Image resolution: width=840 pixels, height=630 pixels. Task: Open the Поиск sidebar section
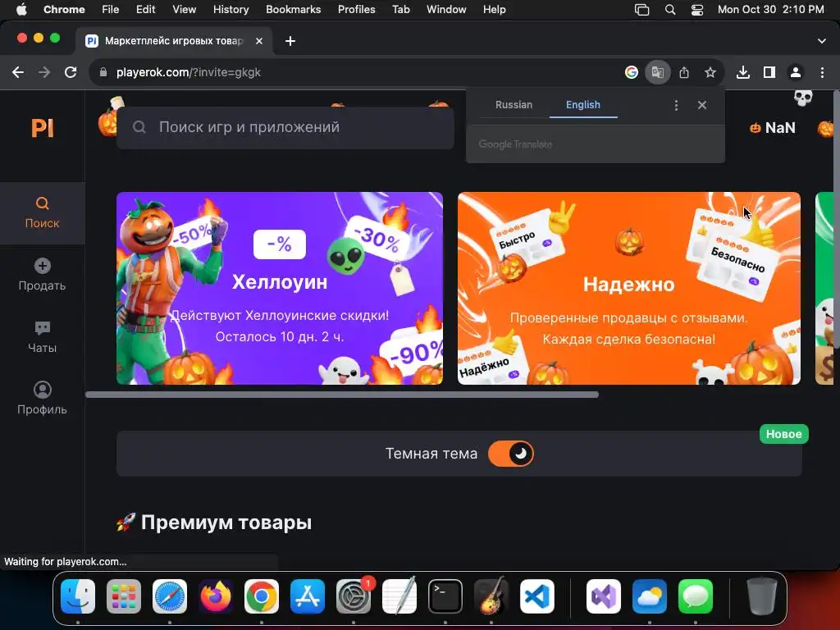(x=43, y=213)
